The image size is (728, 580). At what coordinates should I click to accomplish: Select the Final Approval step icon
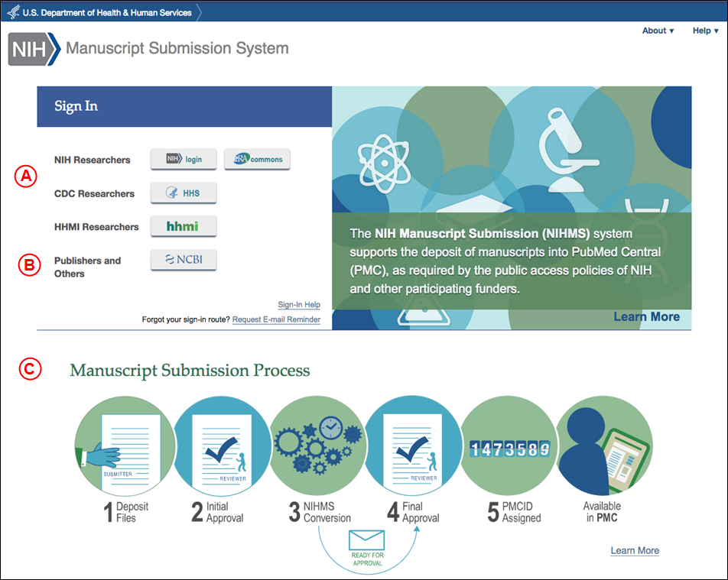click(413, 446)
